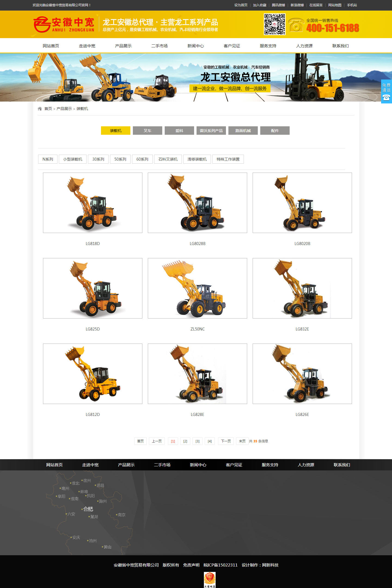Select 走进中宽 in main navigation

[87, 46]
